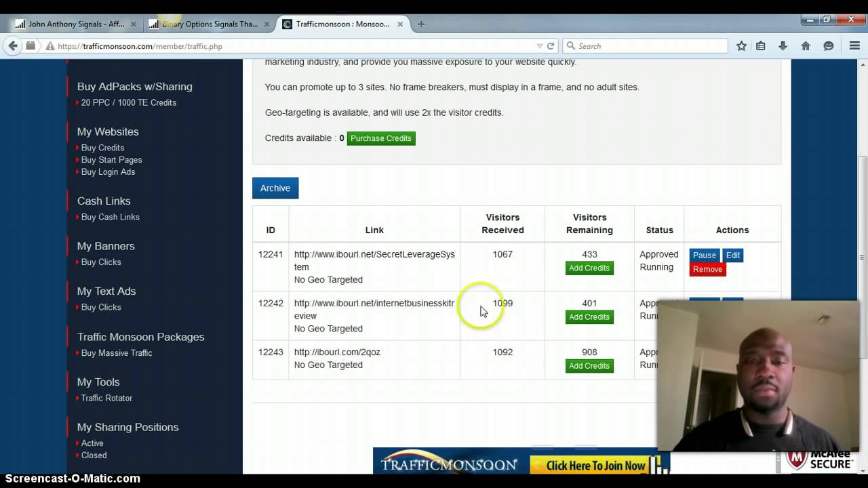The width and height of the screenshot is (868, 488).
Task: Click Visitors Received value 1067
Action: [502, 254]
